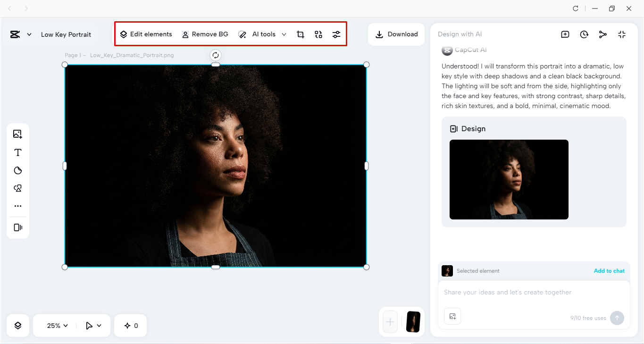Attach an image to the prompt
This screenshot has height=344, width=644.
point(452,316)
